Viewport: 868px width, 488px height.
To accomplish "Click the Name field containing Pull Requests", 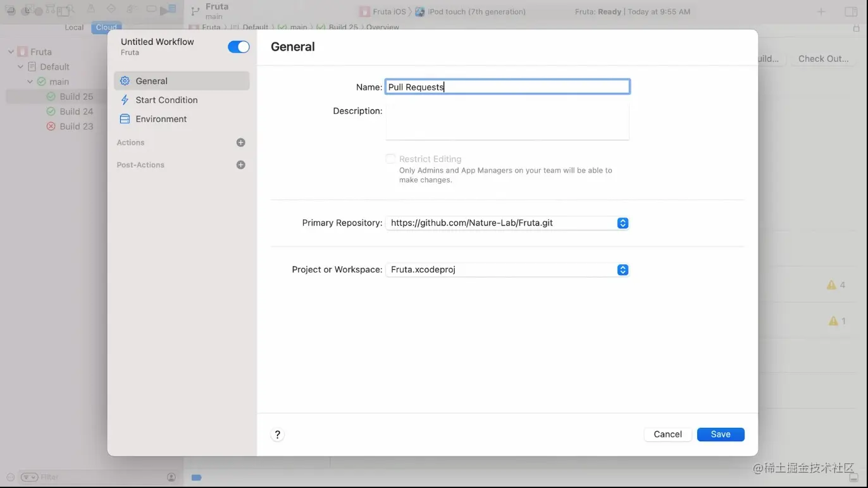I will 507,87.
